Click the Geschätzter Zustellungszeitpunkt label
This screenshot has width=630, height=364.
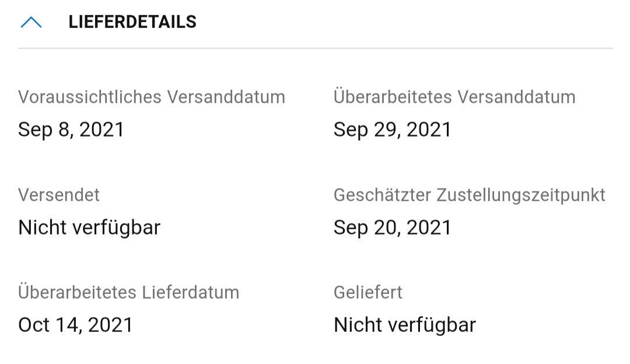[x=469, y=195]
